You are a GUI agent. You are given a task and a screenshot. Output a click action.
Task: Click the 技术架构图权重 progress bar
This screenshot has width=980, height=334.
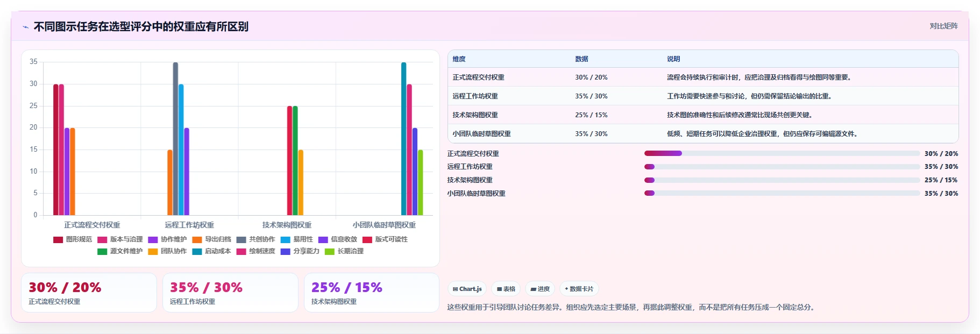782,180
